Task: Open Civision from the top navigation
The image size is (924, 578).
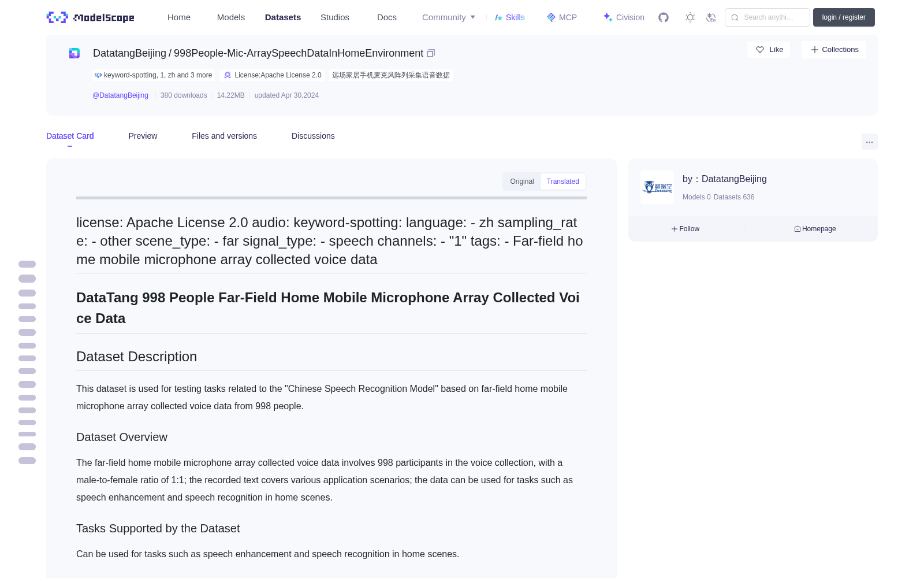Action: coord(624,17)
